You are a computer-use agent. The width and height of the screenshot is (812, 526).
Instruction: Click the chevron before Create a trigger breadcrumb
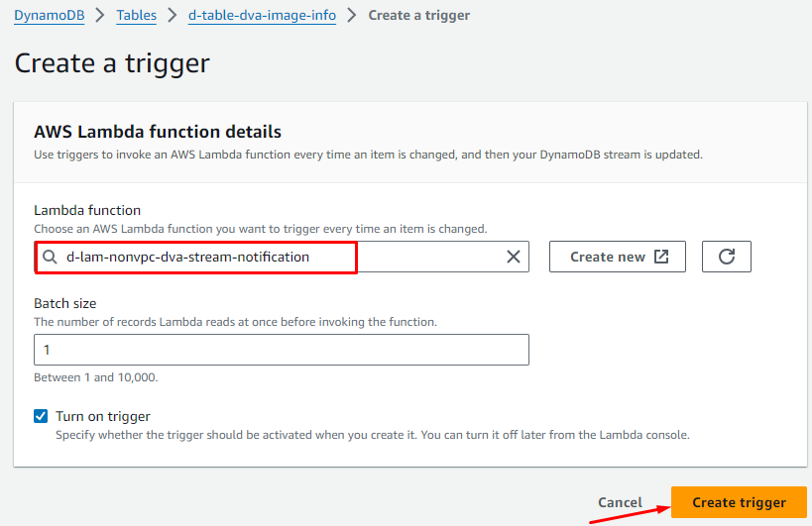coord(352,16)
